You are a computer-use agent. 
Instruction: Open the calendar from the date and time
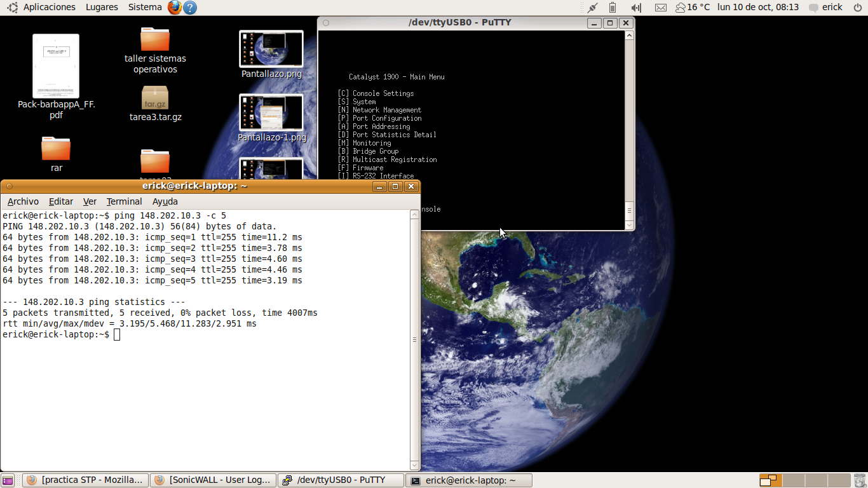pyautogui.click(x=758, y=7)
